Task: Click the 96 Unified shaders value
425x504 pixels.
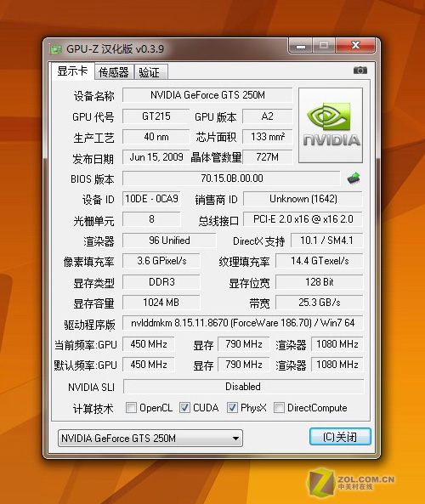Action: coord(169,241)
